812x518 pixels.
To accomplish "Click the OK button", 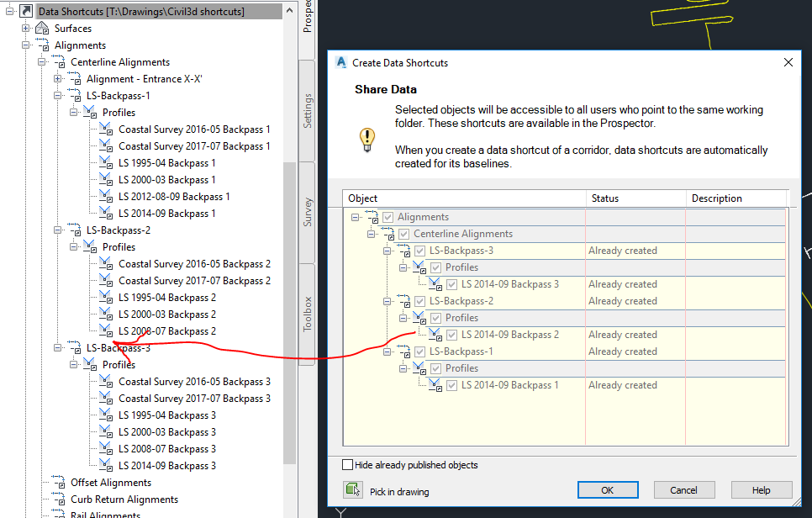I will 607,489.
